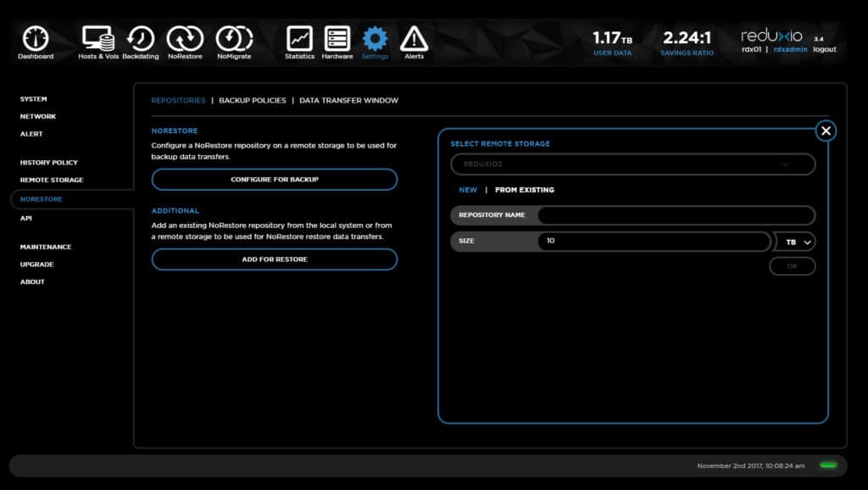Click the Add for Restore button
This screenshot has width=868, height=490.
tap(275, 259)
